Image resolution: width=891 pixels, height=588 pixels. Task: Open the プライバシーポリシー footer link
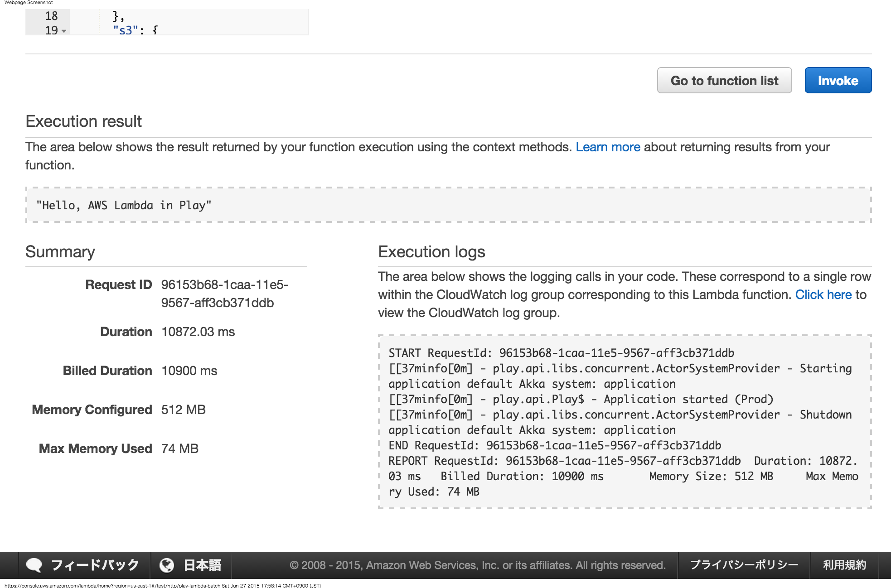pos(744,565)
